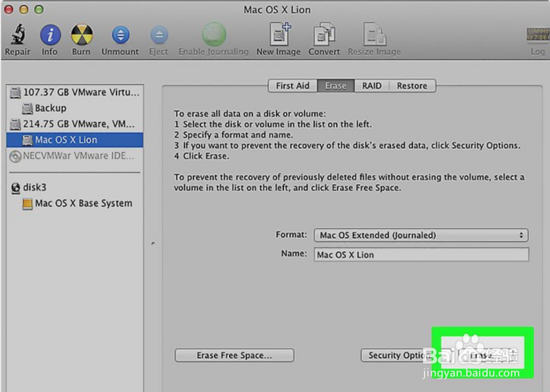The height and width of the screenshot is (392, 550).
Task: Select the Mac OS X Lion volume
Action: click(75, 140)
